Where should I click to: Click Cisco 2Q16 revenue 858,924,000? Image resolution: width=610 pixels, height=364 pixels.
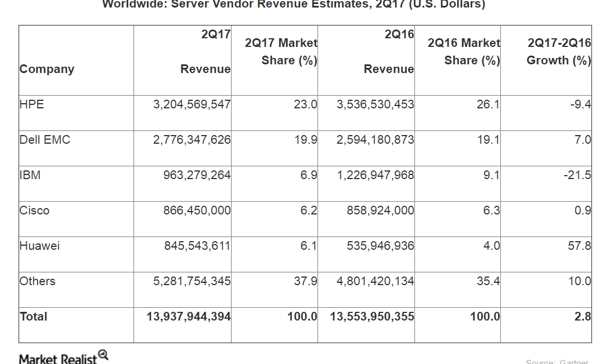[381, 210]
